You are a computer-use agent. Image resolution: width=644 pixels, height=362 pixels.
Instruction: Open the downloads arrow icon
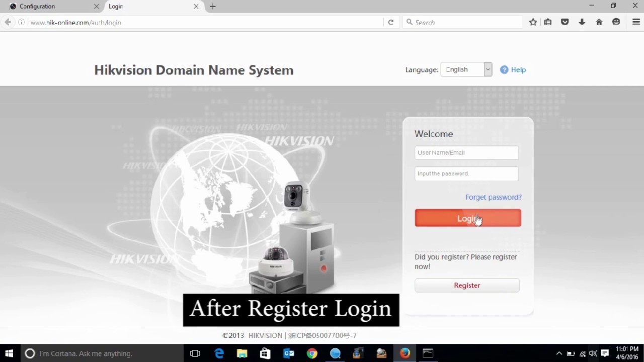tap(582, 22)
